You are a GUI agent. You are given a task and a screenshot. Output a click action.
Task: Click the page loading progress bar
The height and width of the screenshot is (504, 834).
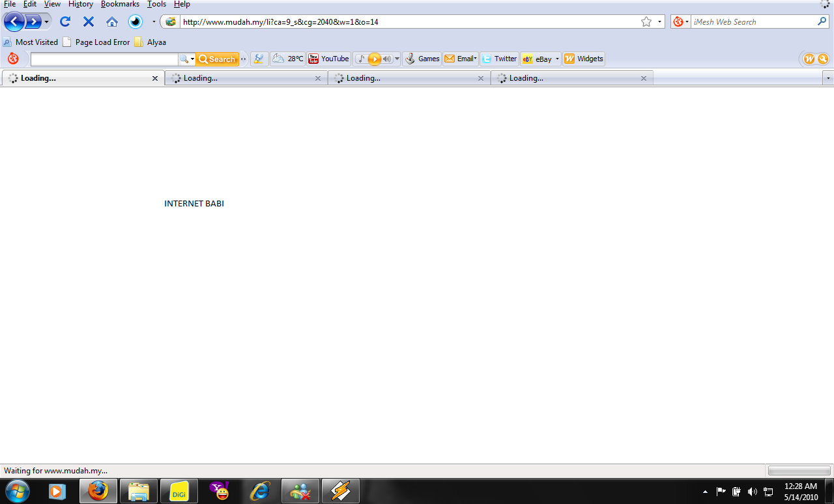799,470
